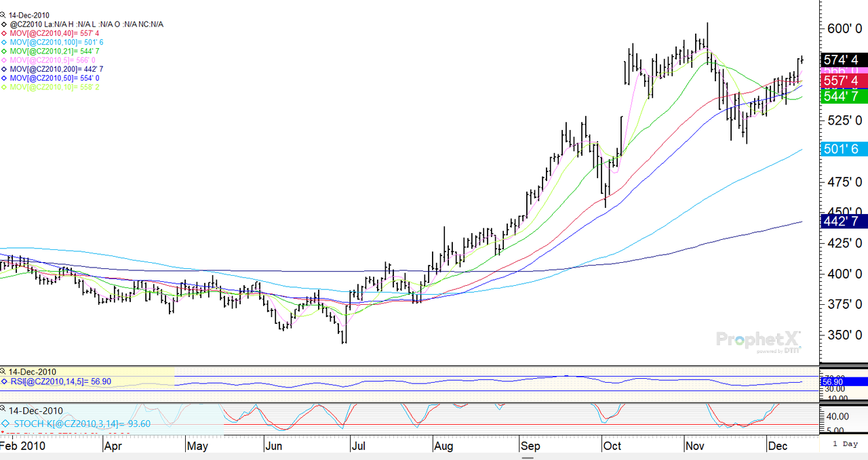Click the Jul time axis label
The image size is (868, 460).
pos(358,446)
